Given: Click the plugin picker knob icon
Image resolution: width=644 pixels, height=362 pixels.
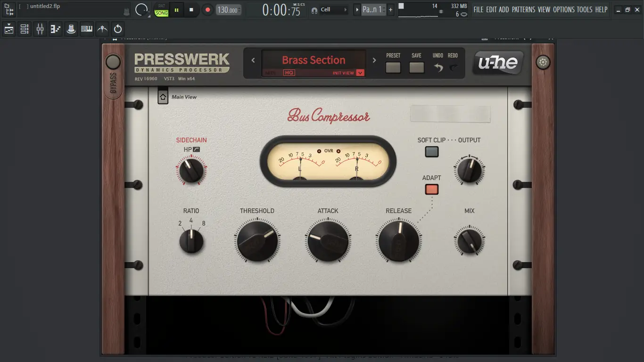Looking at the screenshot, I should tap(71, 29).
